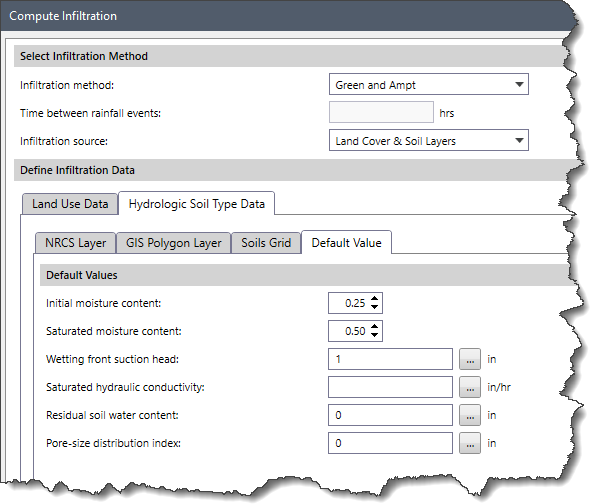Screen dimensions: 591x504
Task: Open lookup button for Pore-size distribution index
Action: 470,443
